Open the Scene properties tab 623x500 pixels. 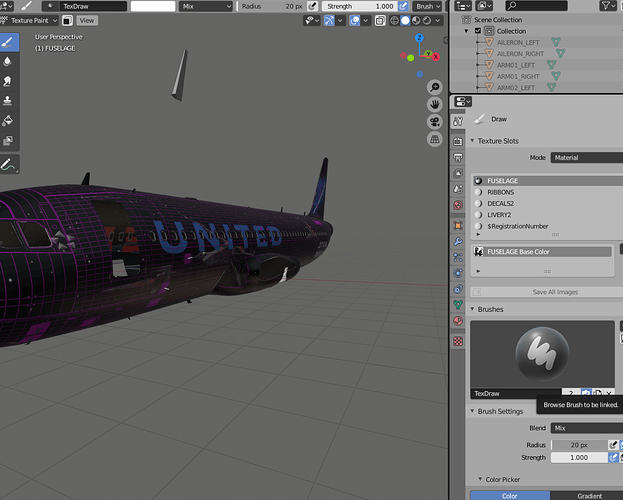tap(458, 189)
